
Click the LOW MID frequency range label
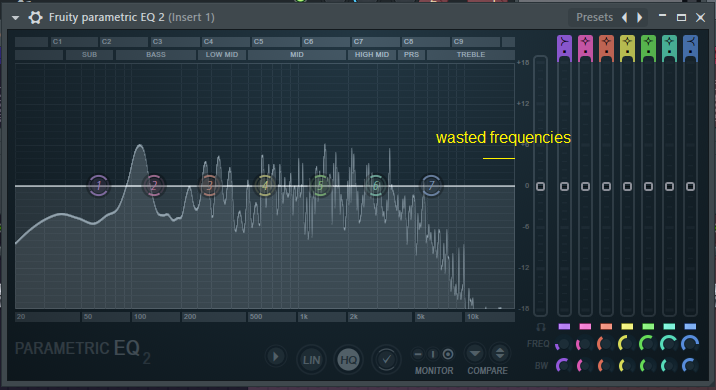pyautogui.click(x=222, y=55)
